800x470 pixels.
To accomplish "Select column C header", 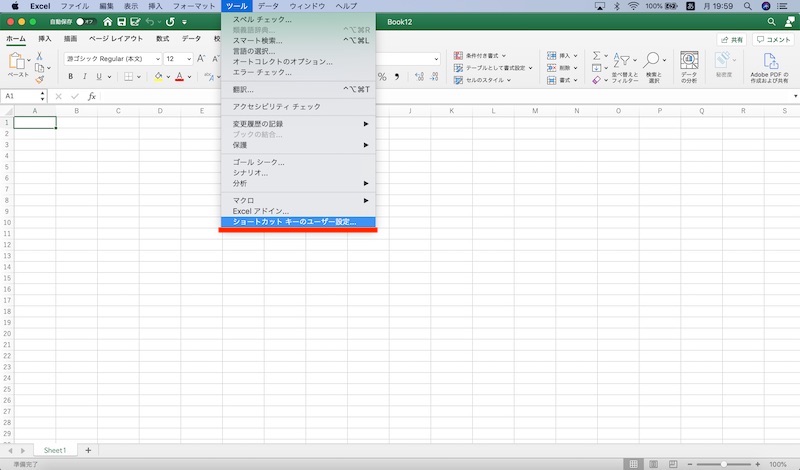I will [118, 111].
